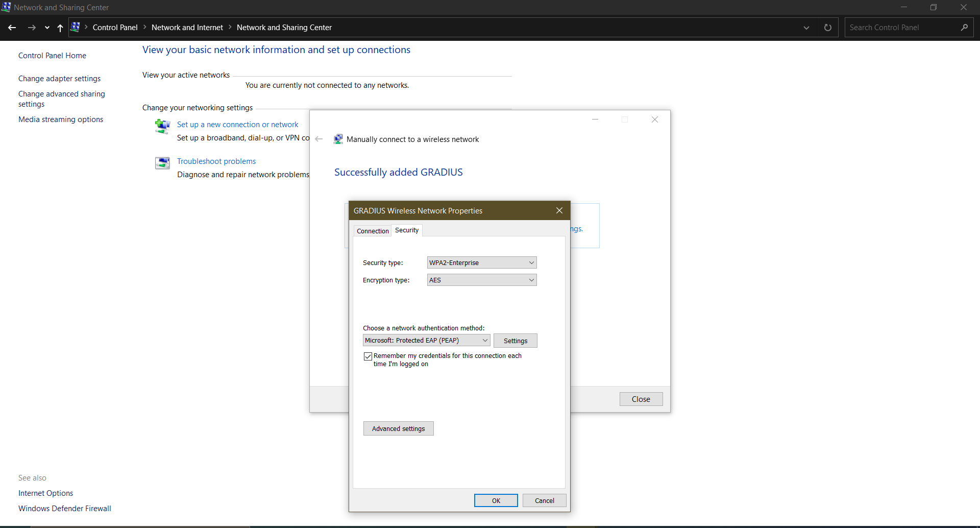The image size is (980, 528).
Task: Open Advanced settings
Action: [399, 428]
